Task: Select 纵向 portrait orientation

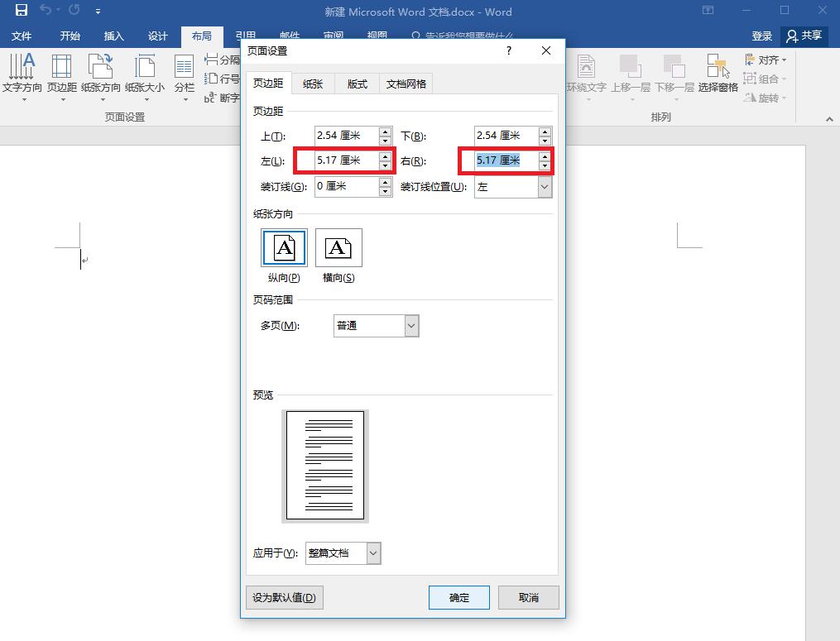Action: tap(284, 247)
